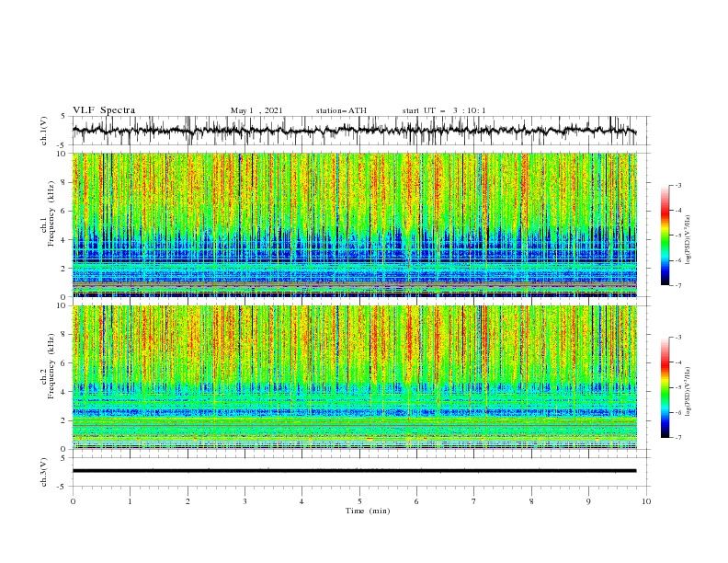Click the ch.1 PSD color scale bar

coord(665,236)
